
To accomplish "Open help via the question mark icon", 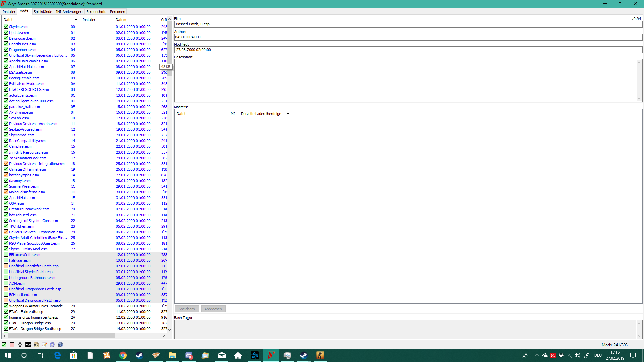I will [x=60, y=345].
